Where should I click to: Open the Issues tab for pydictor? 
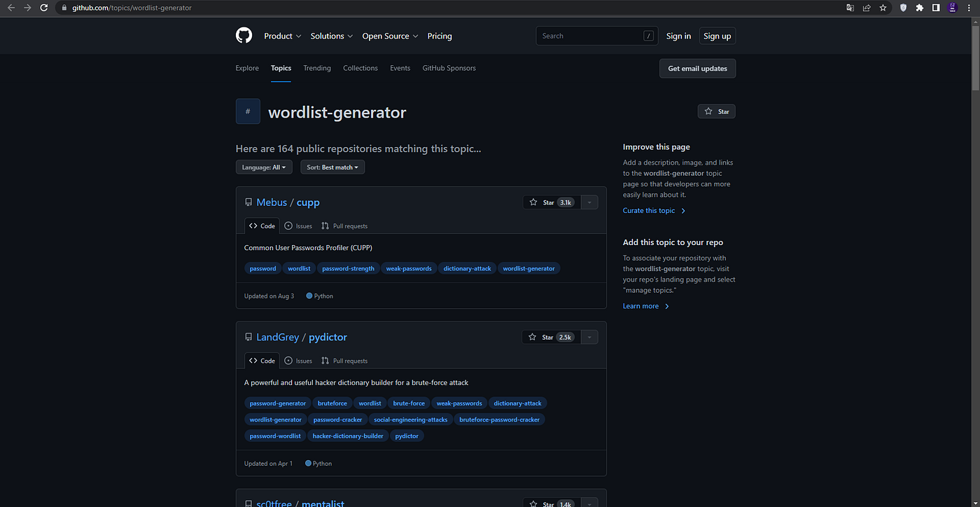(298, 361)
